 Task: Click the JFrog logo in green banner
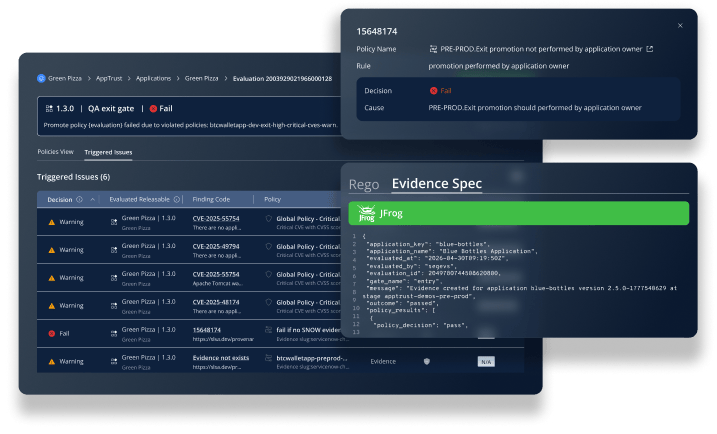pyautogui.click(x=366, y=213)
